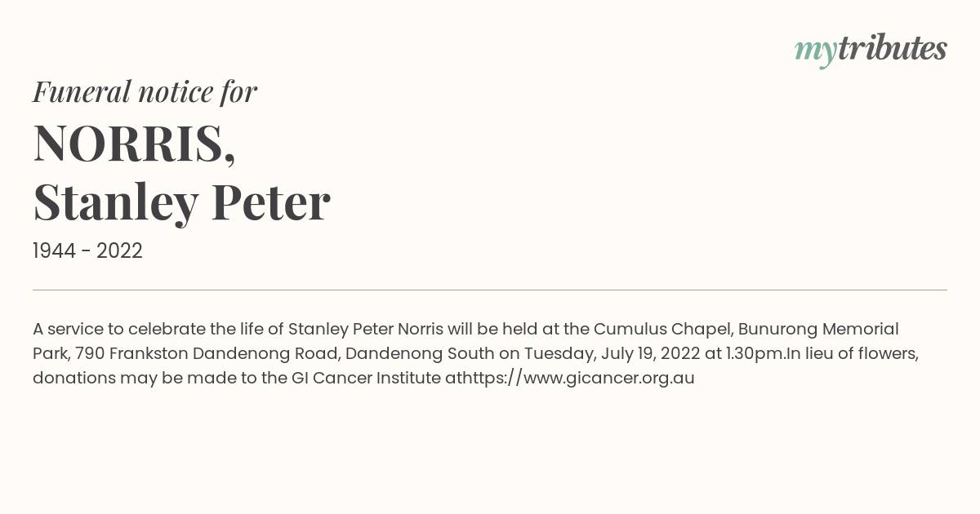
Task: Click the "In lieu of flowers" phrase
Action: 853,353
